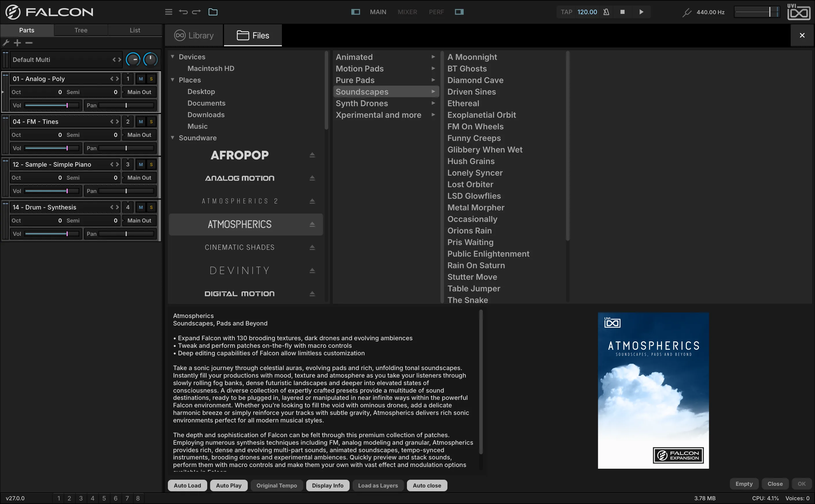Click the TAP tempo button

pos(566,12)
